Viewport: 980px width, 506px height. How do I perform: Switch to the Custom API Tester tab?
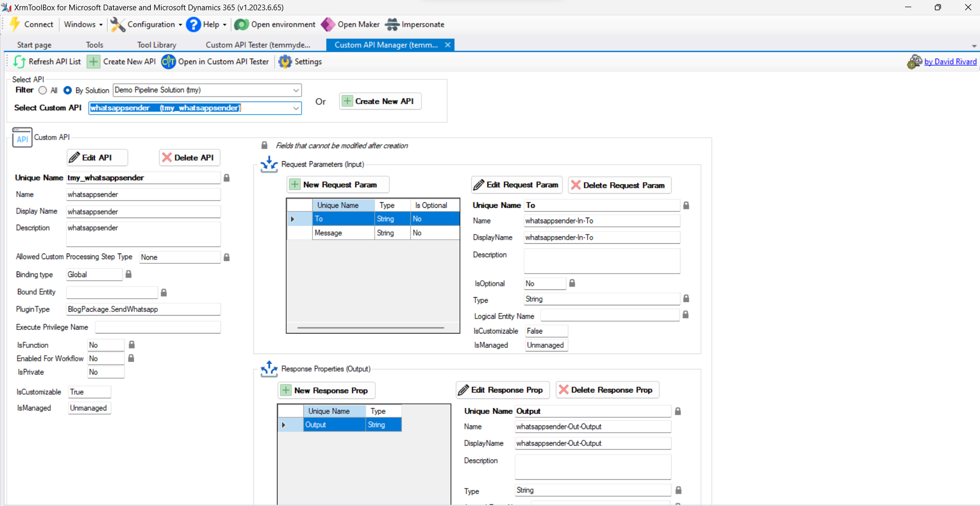tap(258, 45)
